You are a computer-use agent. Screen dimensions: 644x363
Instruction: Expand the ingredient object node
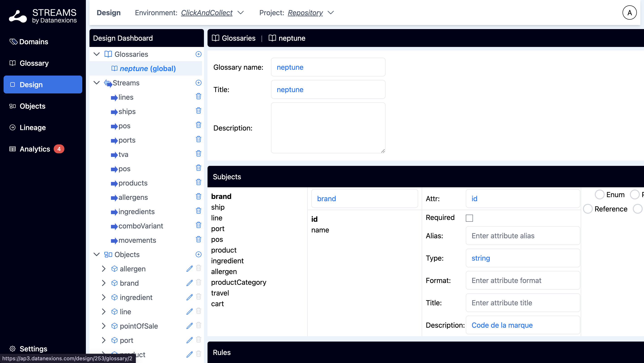point(104,297)
